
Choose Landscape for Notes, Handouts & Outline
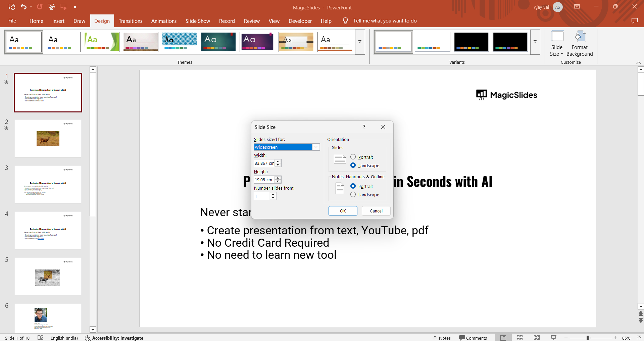[x=353, y=195]
